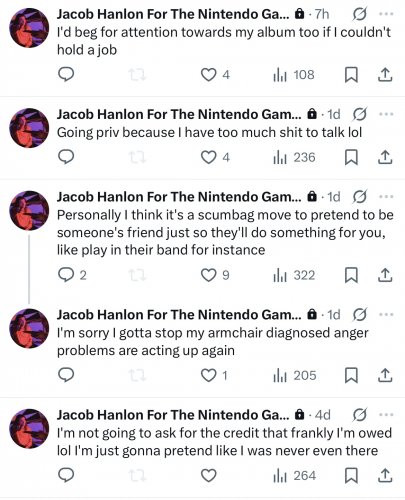View analytics showing 264 views
The image size is (405, 500).
click(x=294, y=476)
